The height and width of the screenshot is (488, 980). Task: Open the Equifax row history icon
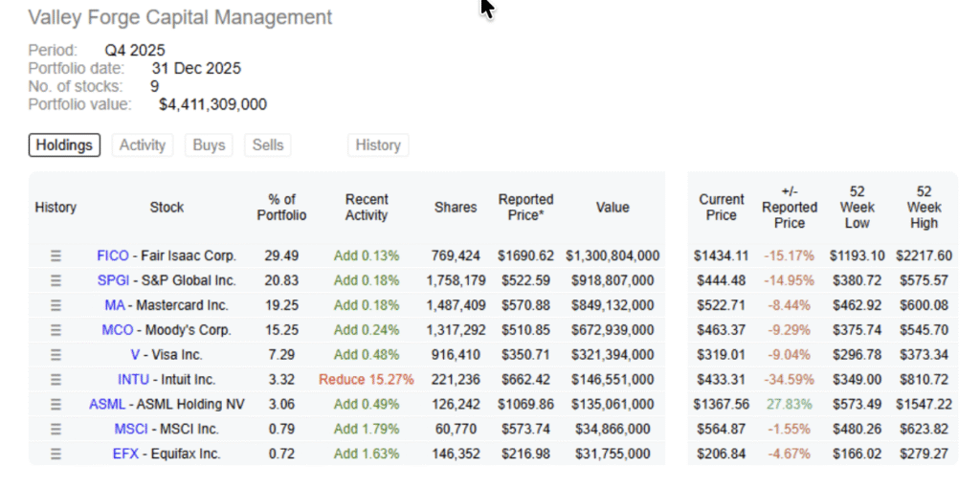(x=56, y=454)
